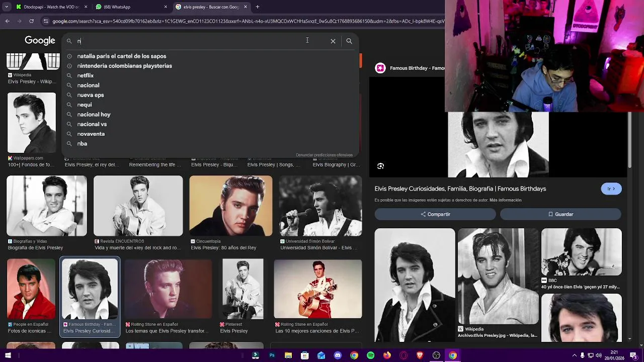Choose suggestion 'nintenderia colombianas playsterias'

pyautogui.click(x=125, y=66)
